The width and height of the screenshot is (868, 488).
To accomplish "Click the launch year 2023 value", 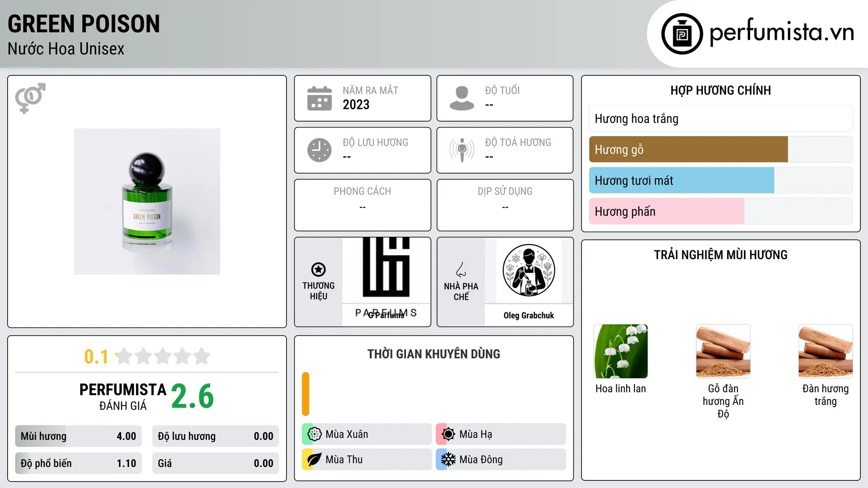I will pos(356,105).
